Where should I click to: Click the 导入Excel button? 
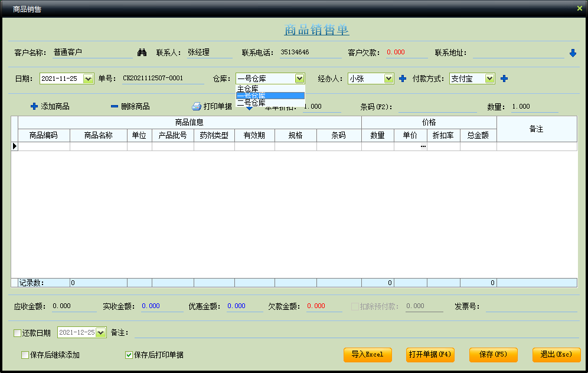click(x=367, y=355)
